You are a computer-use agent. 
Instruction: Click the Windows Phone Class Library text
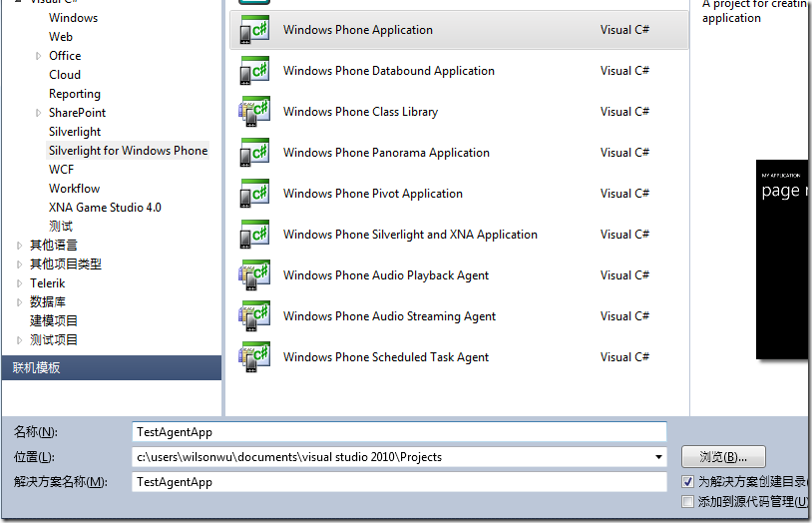tap(360, 112)
